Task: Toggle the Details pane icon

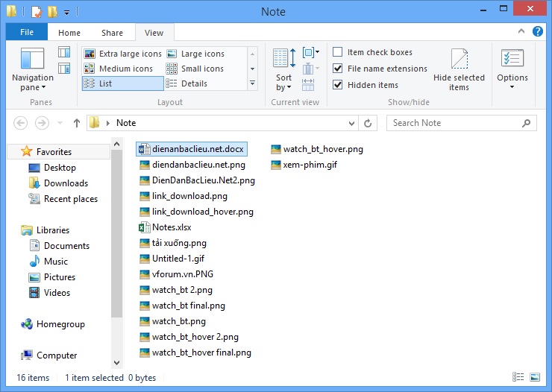Action: (64, 69)
